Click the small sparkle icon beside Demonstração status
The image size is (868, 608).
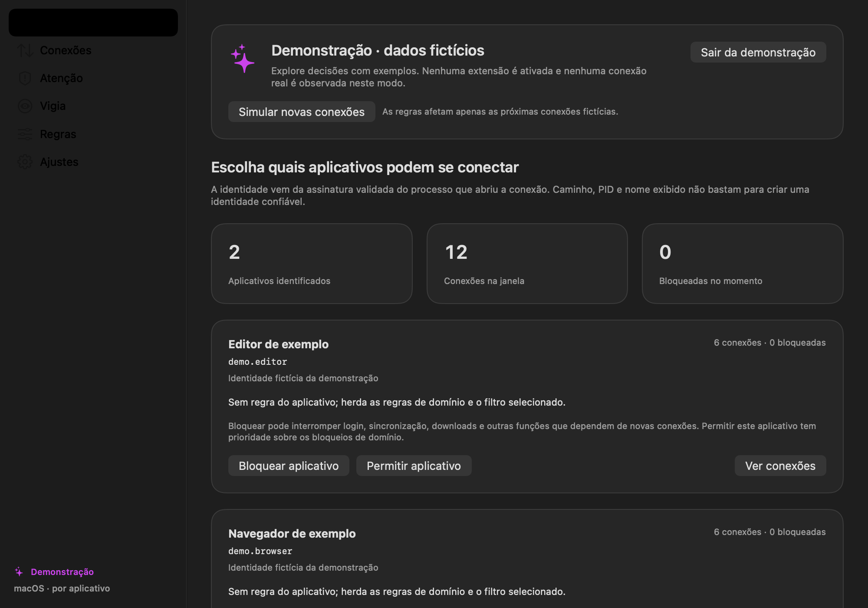19,572
